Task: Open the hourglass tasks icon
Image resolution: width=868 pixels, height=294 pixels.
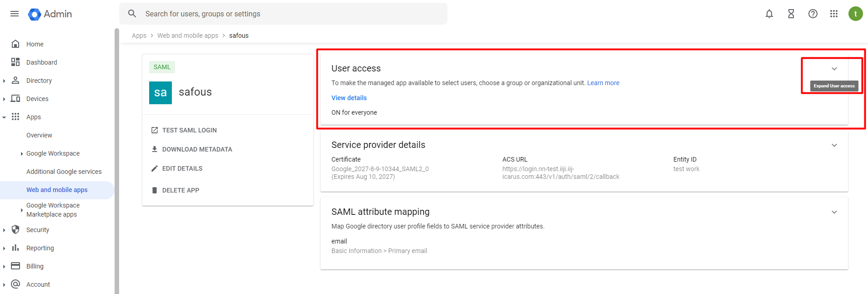Action: (x=791, y=14)
